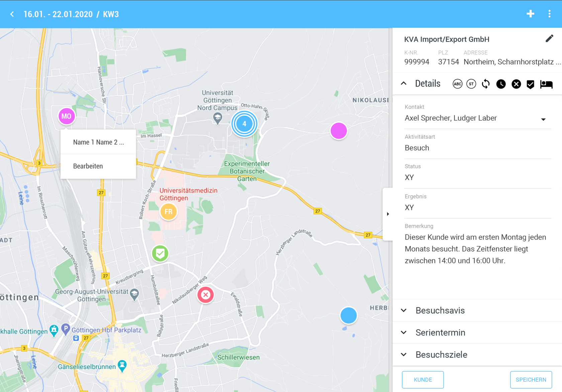Click the cancelled X circle icon
The height and width of the screenshot is (392, 562).
tap(516, 84)
